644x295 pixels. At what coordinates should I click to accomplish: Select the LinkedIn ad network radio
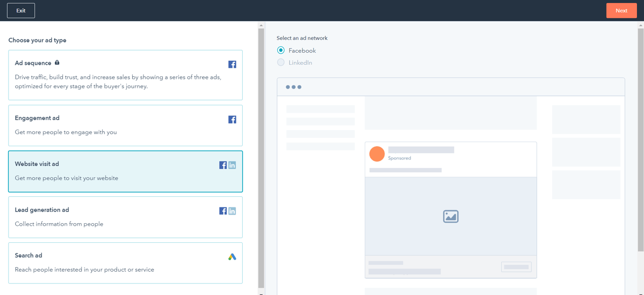(x=281, y=63)
